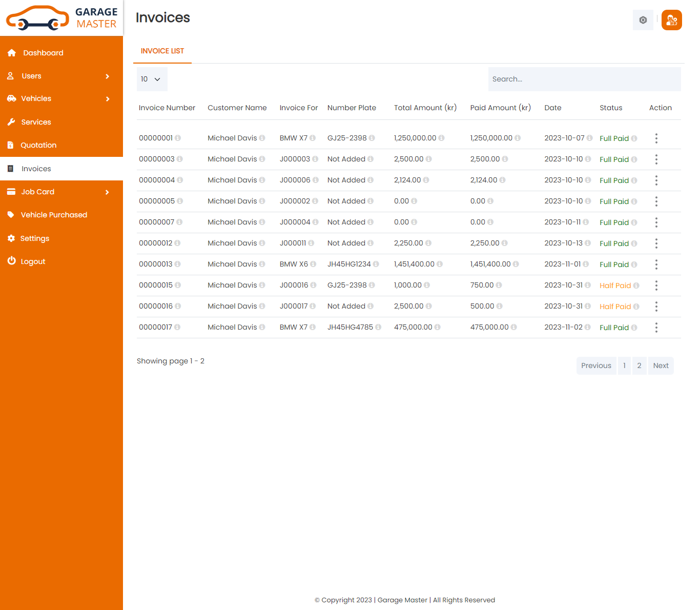Click paid amount 750.00
Image resolution: width=700 pixels, height=610 pixels.
482,285
